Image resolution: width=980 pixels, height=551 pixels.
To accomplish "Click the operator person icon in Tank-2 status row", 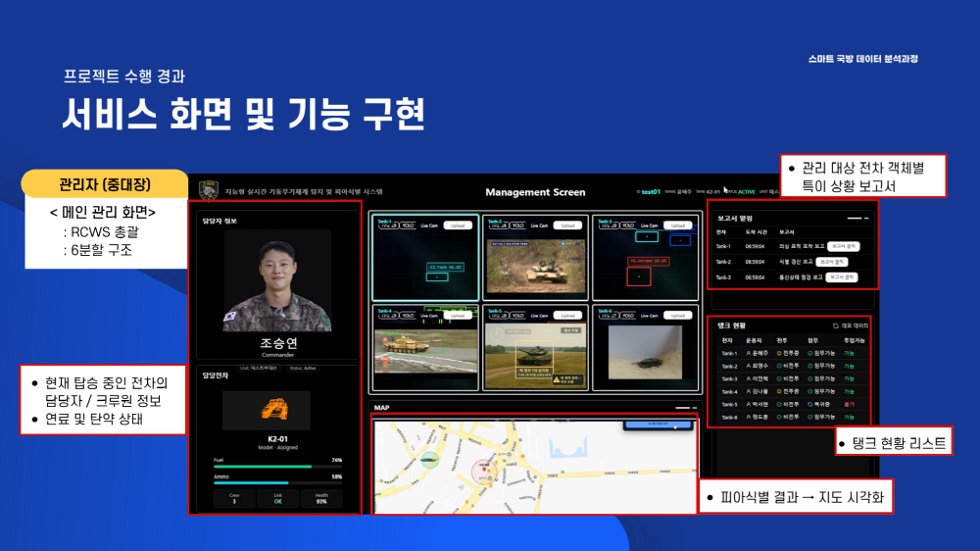I will coord(748,366).
